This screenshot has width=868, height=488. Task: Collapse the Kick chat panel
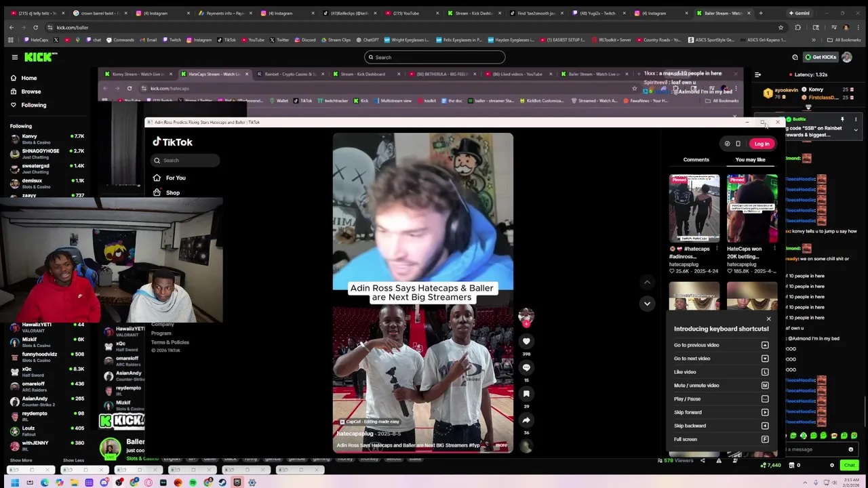(757, 75)
